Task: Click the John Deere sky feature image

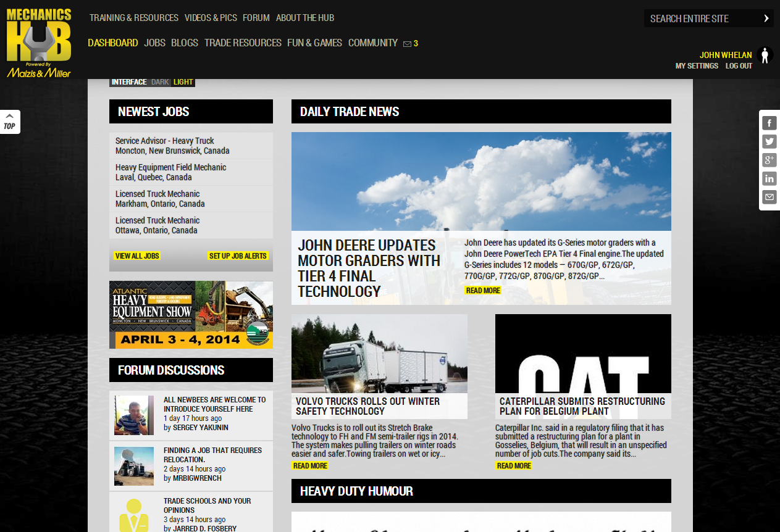Action: coord(481,181)
